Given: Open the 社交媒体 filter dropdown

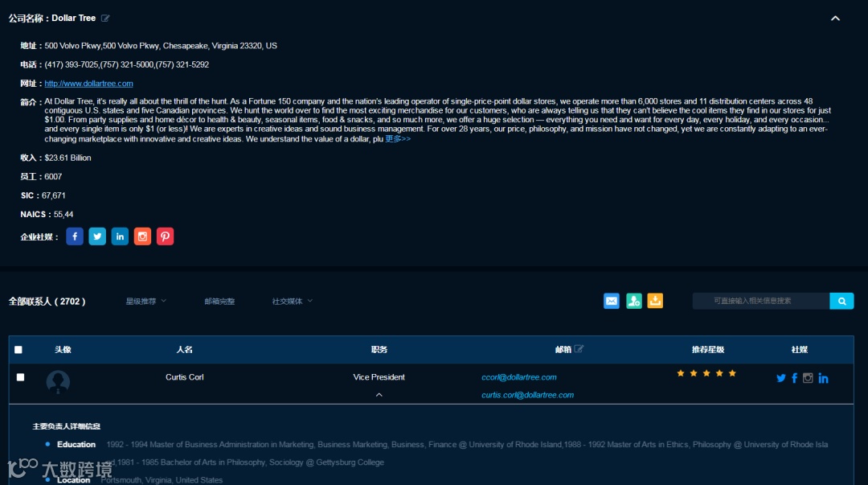Looking at the screenshot, I should pos(293,301).
